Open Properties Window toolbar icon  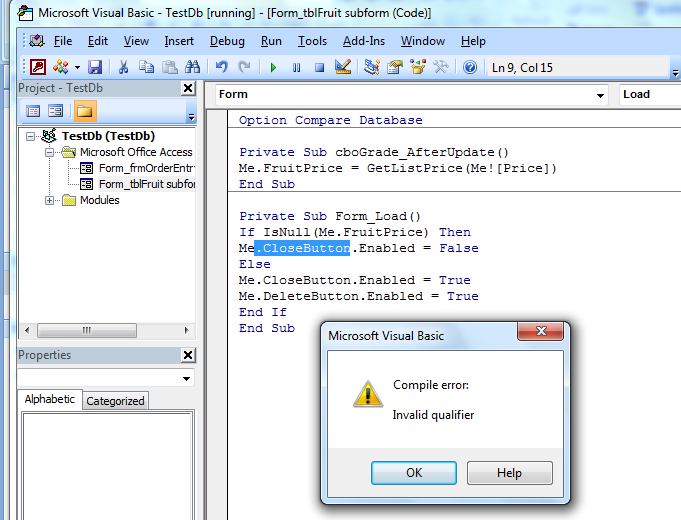395,67
